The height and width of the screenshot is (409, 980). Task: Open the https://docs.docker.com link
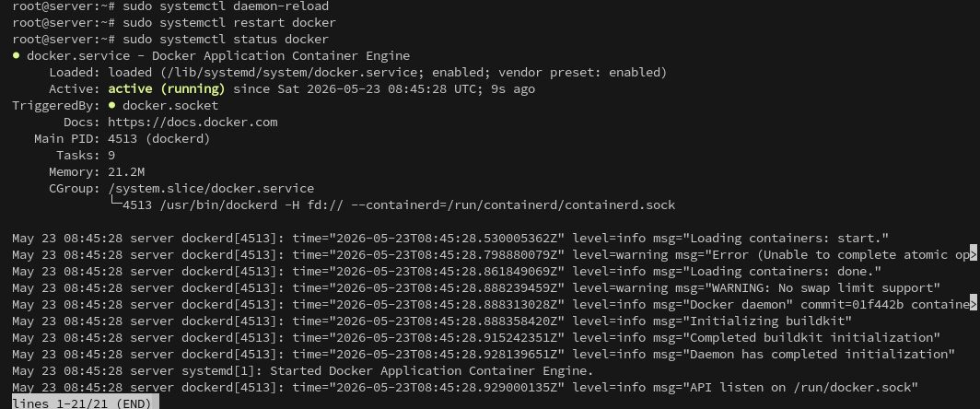pos(192,122)
